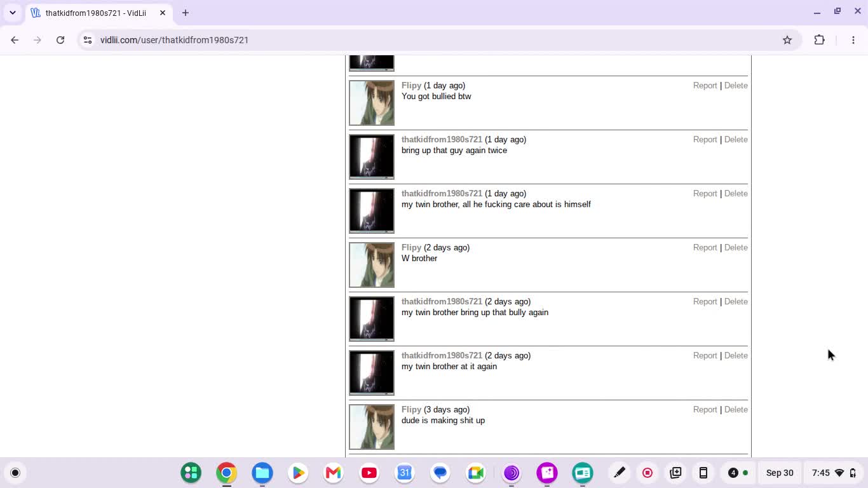The width and height of the screenshot is (868, 488).
Task: Open the screen capture tray icon in the shelf
Action: coord(675,473)
